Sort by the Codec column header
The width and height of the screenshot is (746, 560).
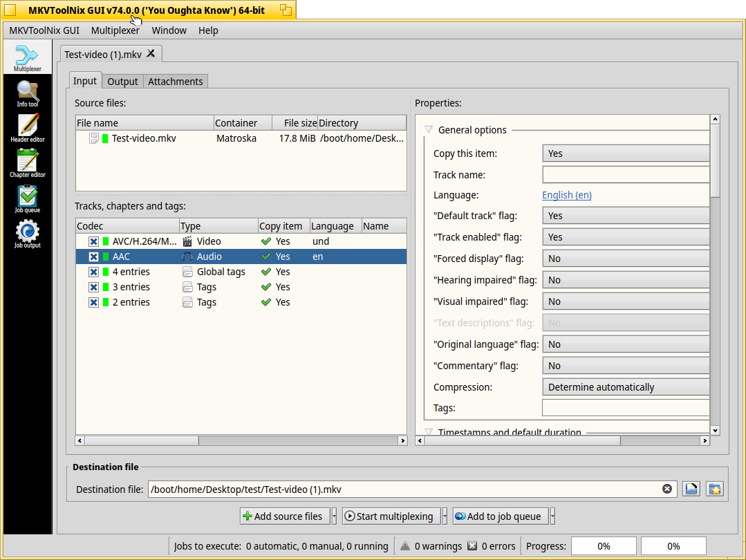pyautogui.click(x=127, y=226)
